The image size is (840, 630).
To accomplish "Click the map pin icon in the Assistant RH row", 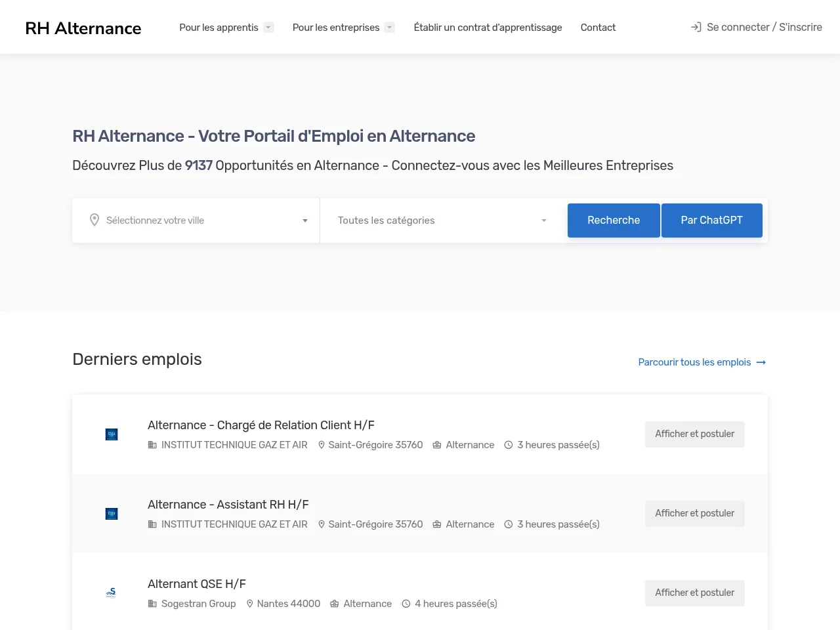I will 322,524.
